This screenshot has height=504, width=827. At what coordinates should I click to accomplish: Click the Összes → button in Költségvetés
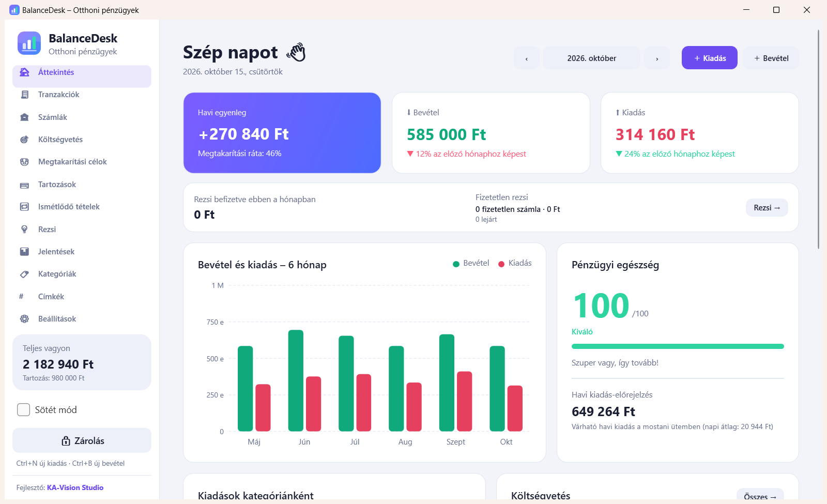[760, 495]
